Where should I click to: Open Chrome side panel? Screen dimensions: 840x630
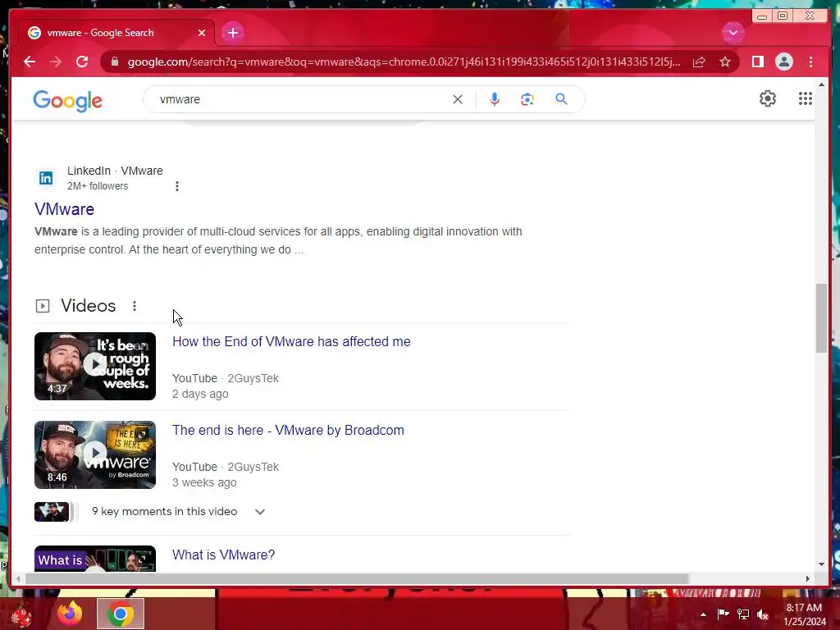(x=757, y=62)
